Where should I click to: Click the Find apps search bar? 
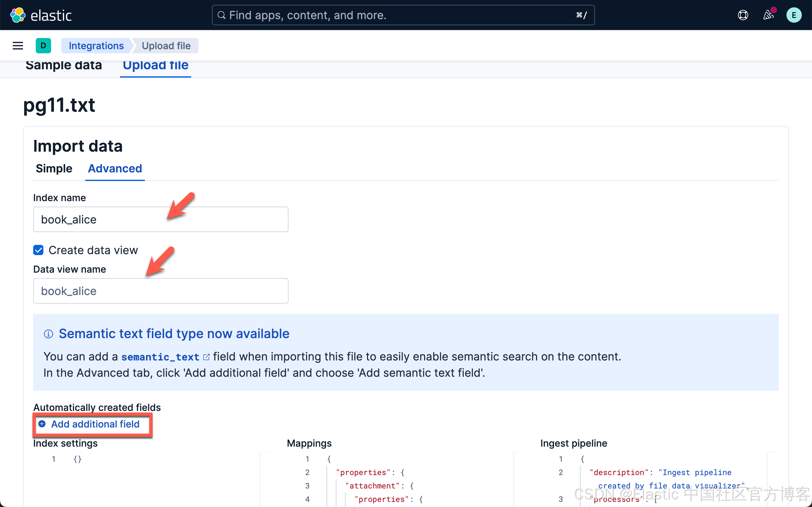point(403,15)
